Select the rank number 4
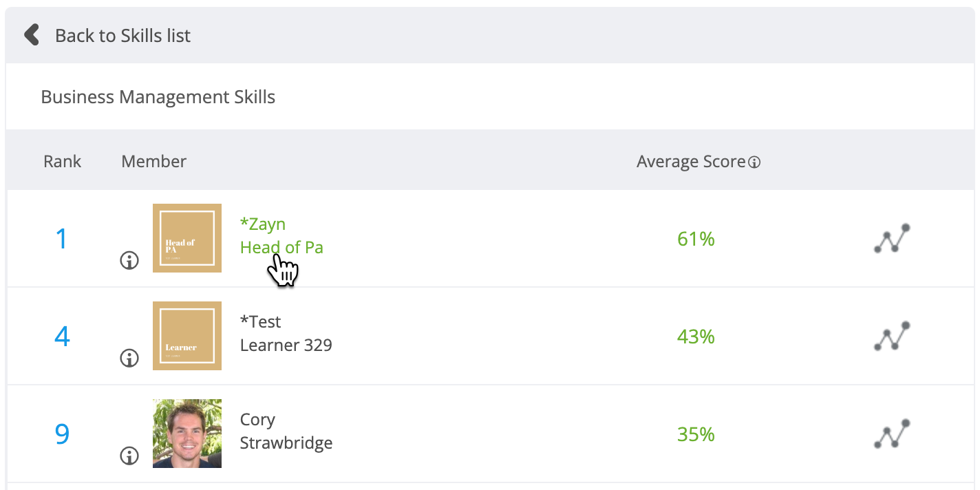 click(62, 337)
